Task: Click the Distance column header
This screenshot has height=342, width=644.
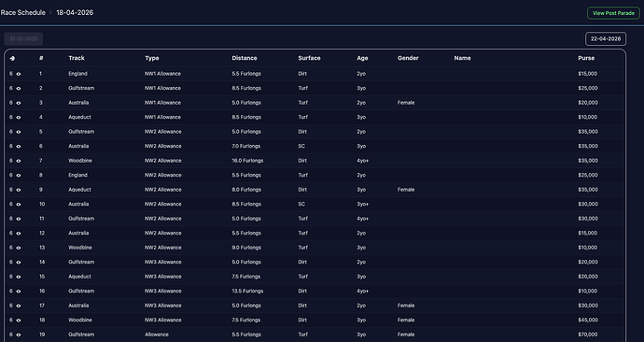Action: point(245,58)
